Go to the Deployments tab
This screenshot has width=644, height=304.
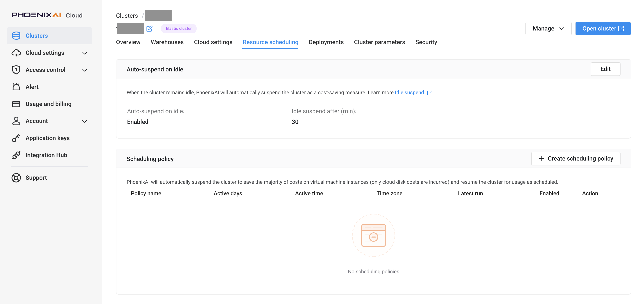tap(326, 42)
